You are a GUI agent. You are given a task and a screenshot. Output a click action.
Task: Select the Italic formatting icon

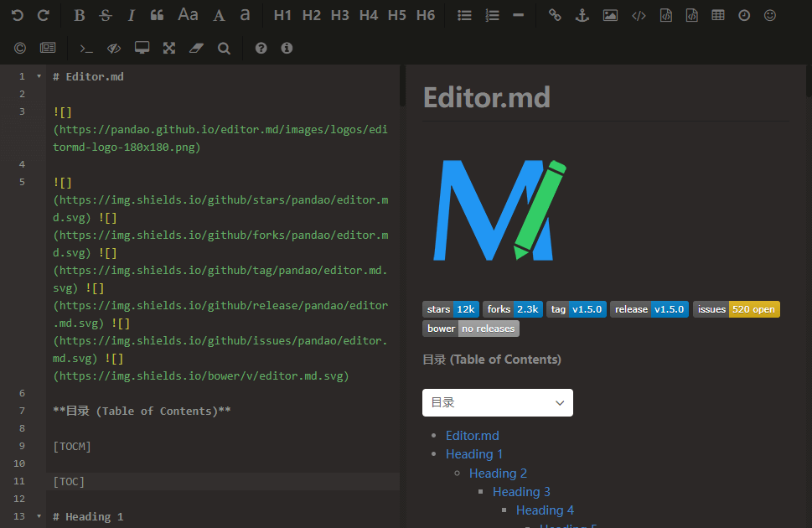click(x=131, y=15)
